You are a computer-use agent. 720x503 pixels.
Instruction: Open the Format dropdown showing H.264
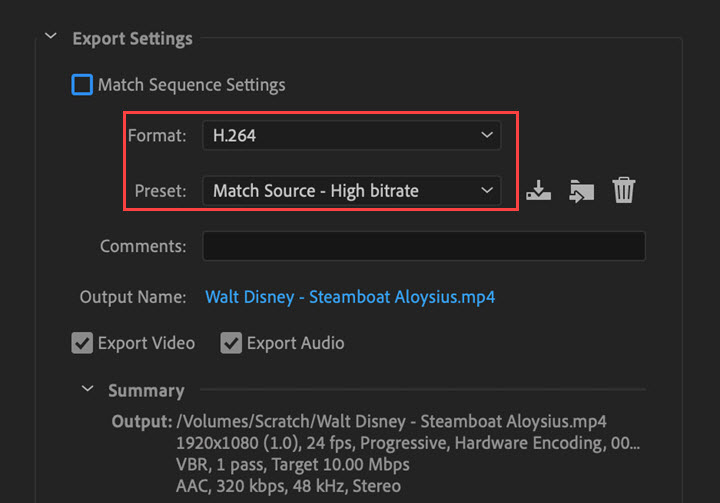coord(350,136)
